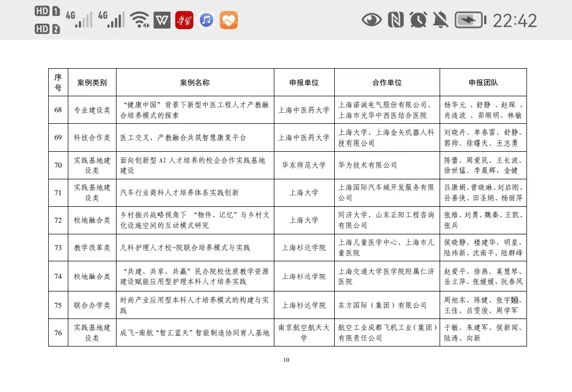Viewport: 572px width, 392px height.
Task: Select the 南京航空航天大学 cell in row 76
Action: coord(303,333)
